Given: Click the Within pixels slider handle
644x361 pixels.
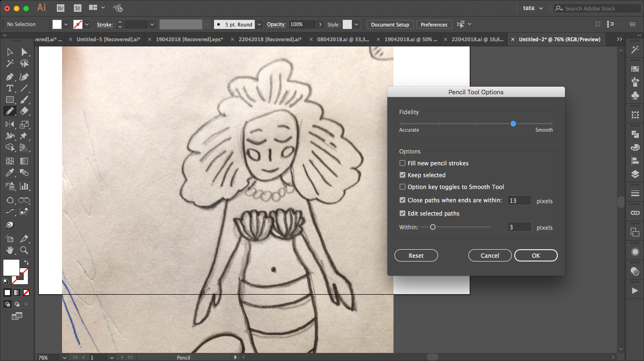Looking at the screenshot, I should tap(432, 227).
